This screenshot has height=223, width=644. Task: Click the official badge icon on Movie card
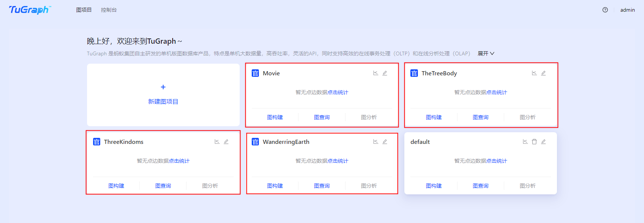pyautogui.click(x=255, y=73)
